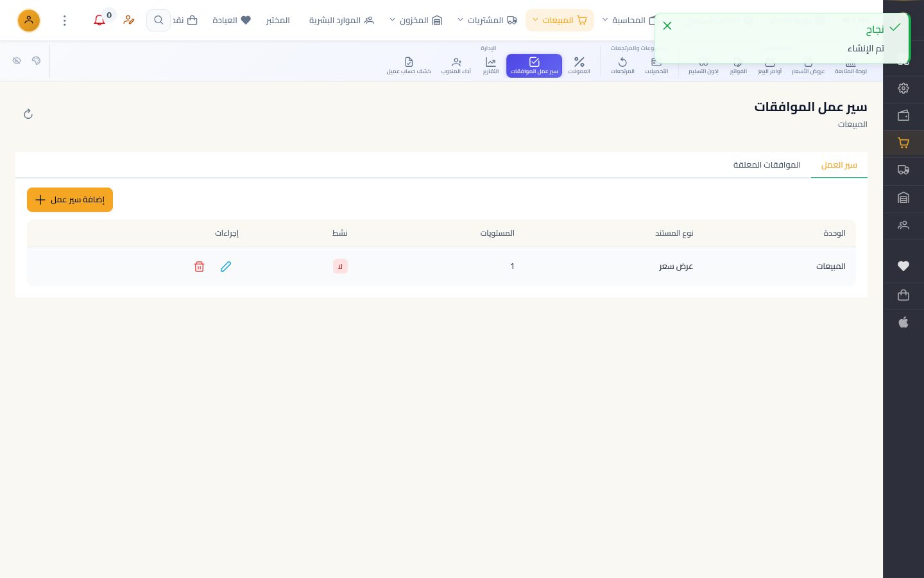This screenshot has width=924, height=578.
Task: Select the سير العمل tab
Action: pos(839,165)
